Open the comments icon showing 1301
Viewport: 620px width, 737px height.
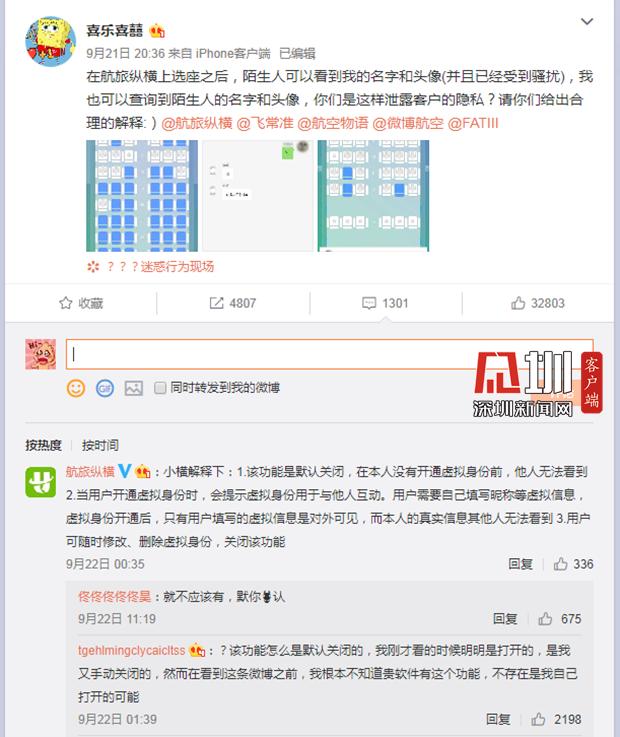pos(369,303)
